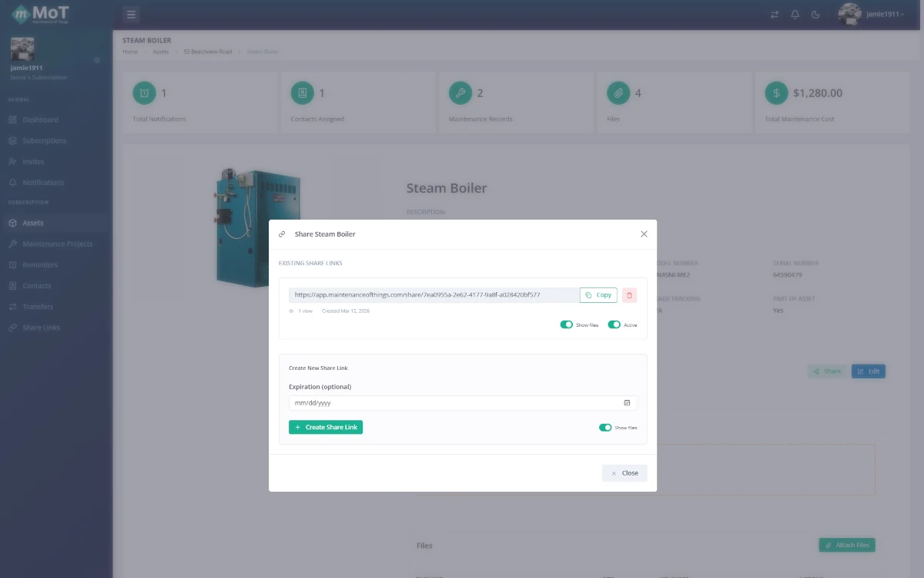Turn off the Active toggle for the share link
Viewport: 924px width, 578px height.
click(614, 324)
